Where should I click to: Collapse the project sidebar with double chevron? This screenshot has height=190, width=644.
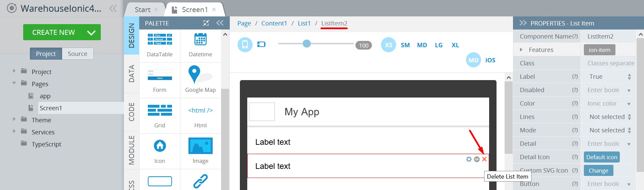[x=113, y=8]
